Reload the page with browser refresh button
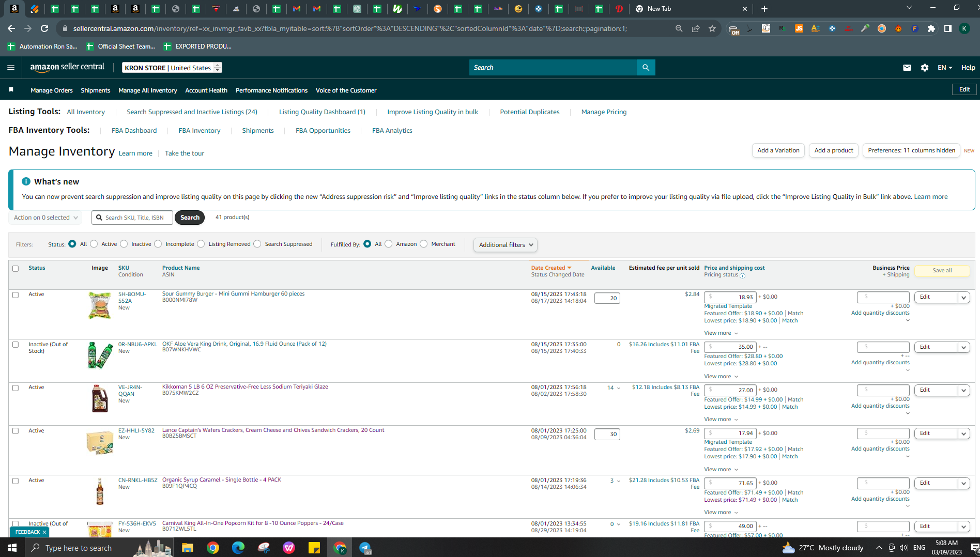 pyautogui.click(x=44, y=28)
